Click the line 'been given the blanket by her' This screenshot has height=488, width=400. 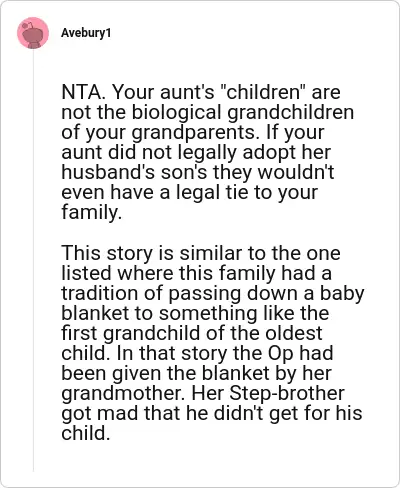point(196,373)
